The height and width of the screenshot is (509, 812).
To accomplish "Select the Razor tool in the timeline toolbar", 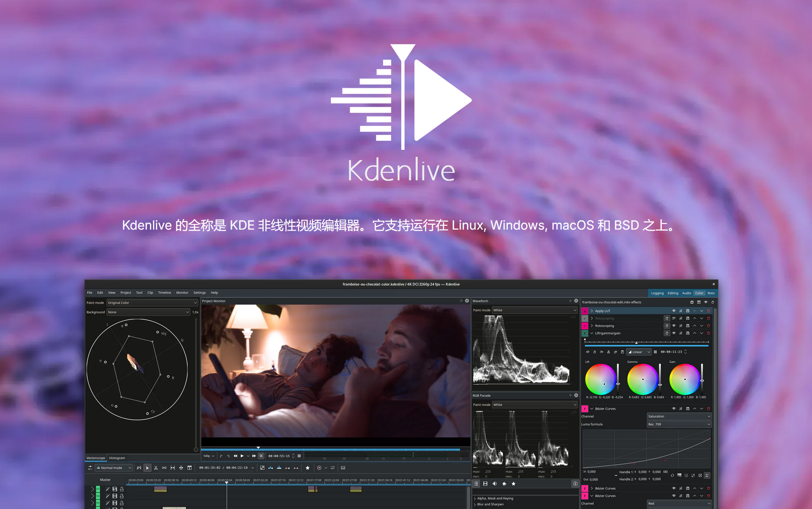I will tap(156, 468).
